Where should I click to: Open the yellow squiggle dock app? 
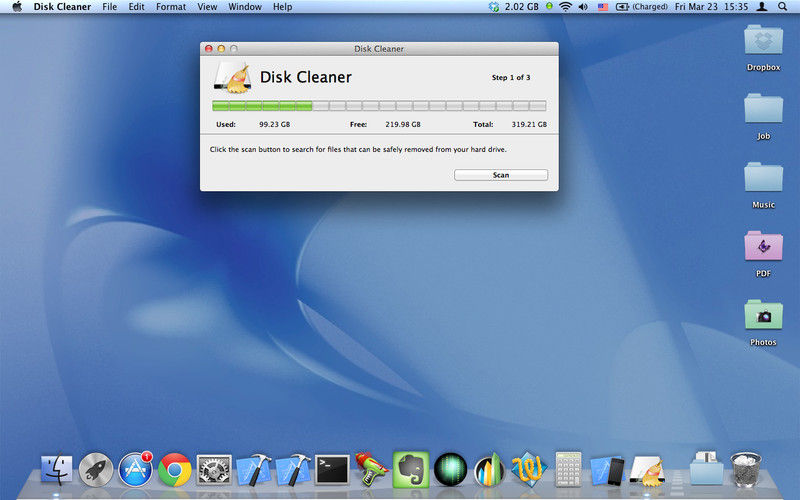coord(529,469)
